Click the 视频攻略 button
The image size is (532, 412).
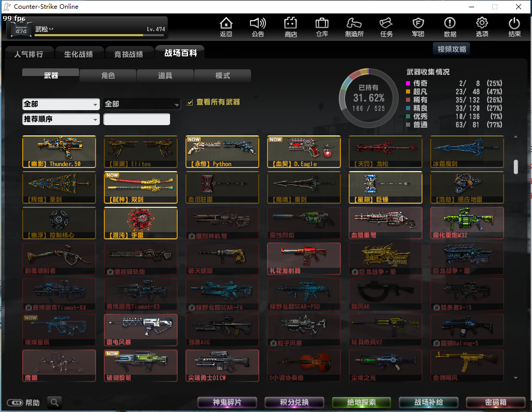(451, 49)
